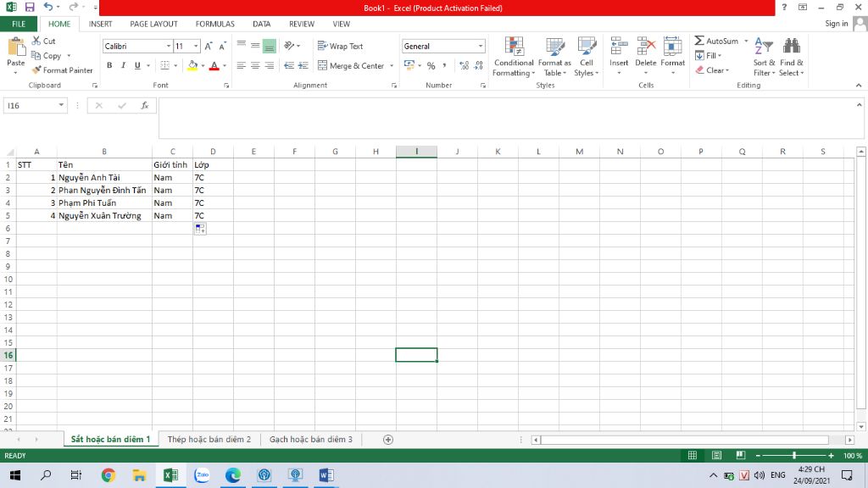Switch to the FORMULAS tab
Screen dimensions: 868x488
[214, 24]
